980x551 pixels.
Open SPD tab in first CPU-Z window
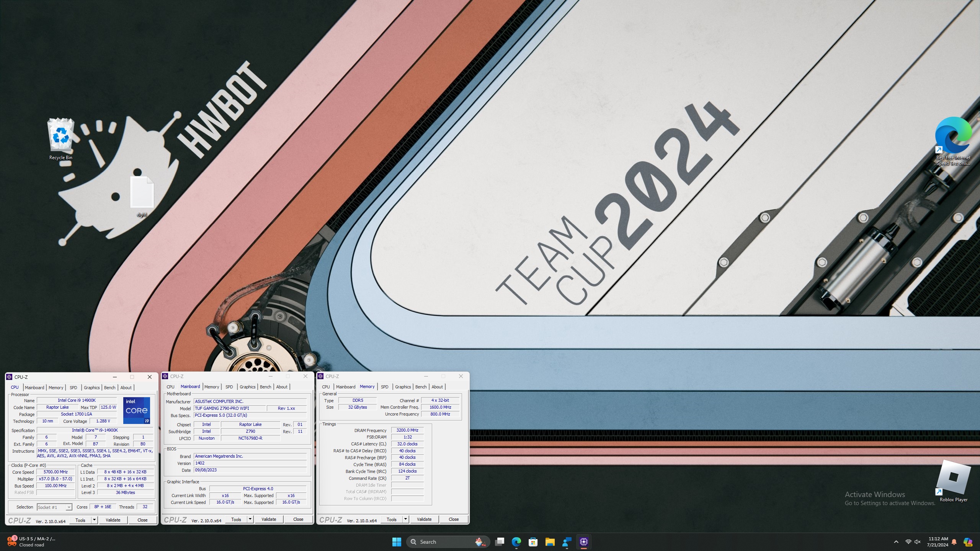pos(73,388)
